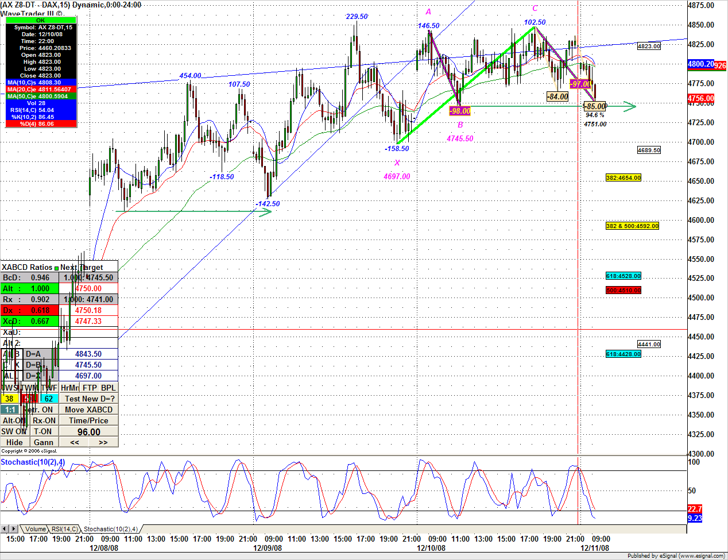
Task: Click the BcD 0.946 ratio cell
Action: [29, 278]
